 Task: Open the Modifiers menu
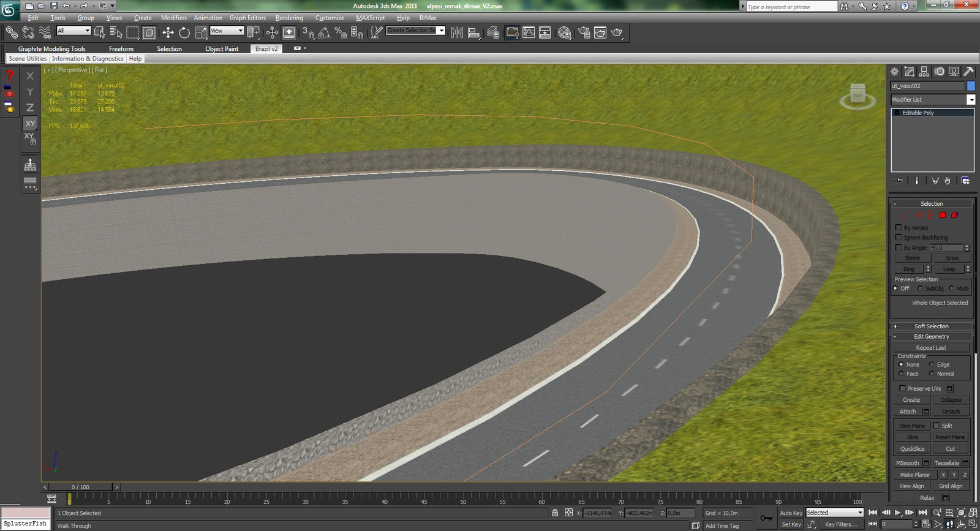174,18
